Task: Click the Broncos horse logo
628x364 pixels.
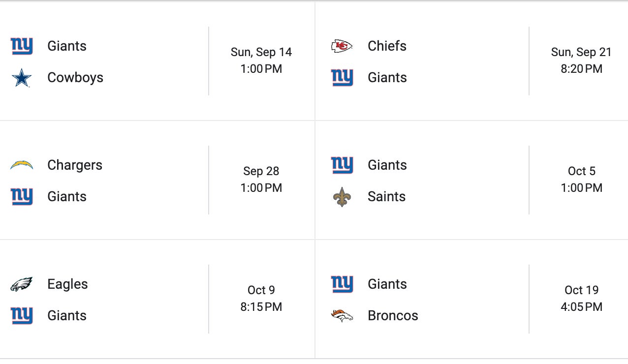Action: 342,316
